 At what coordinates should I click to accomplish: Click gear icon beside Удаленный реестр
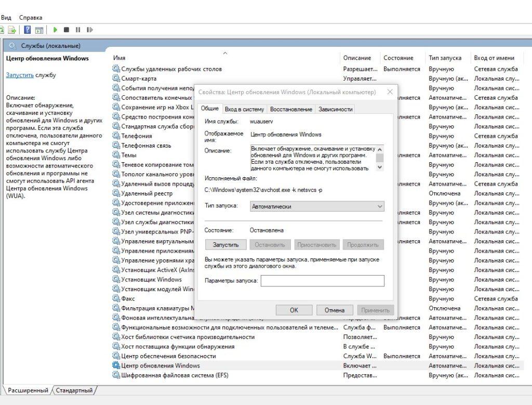[116, 193]
